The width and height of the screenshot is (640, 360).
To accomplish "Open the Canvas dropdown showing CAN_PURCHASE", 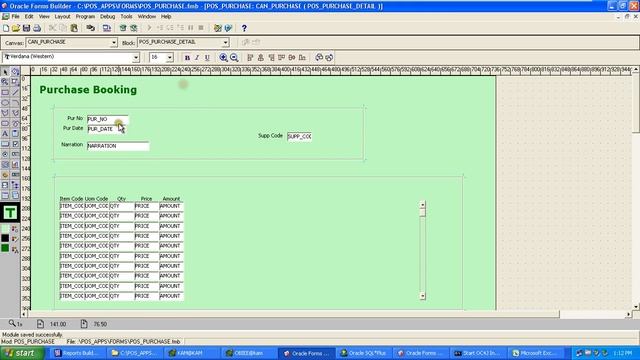I will (x=113, y=42).
